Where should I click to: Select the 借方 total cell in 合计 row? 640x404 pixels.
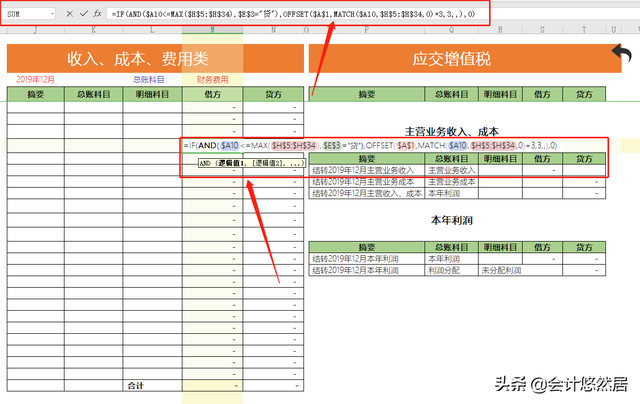[213, 385]
